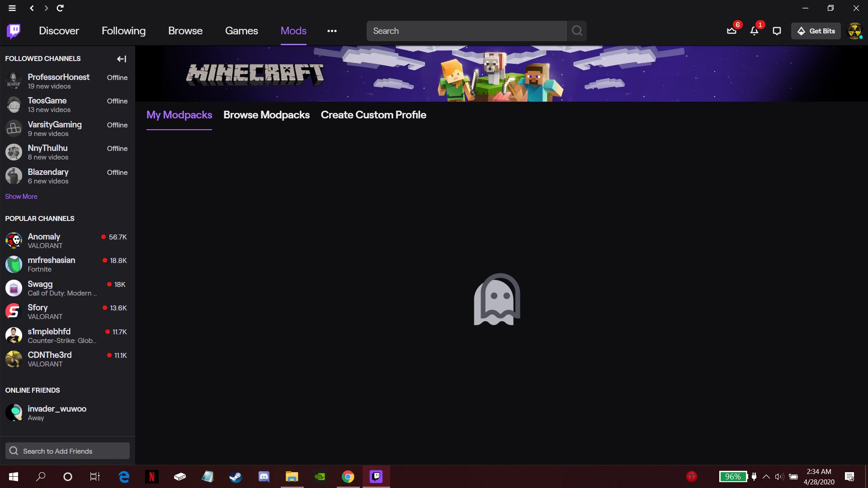Click the Get Bits button
This screenshot has width=868, height=488.
(x=816, y=31)
